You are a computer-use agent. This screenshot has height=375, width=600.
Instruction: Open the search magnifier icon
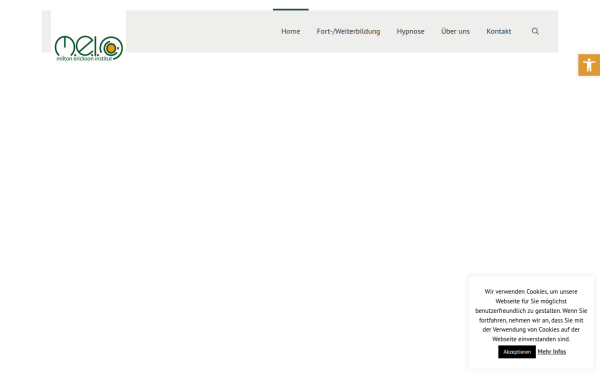coord(535,31)
